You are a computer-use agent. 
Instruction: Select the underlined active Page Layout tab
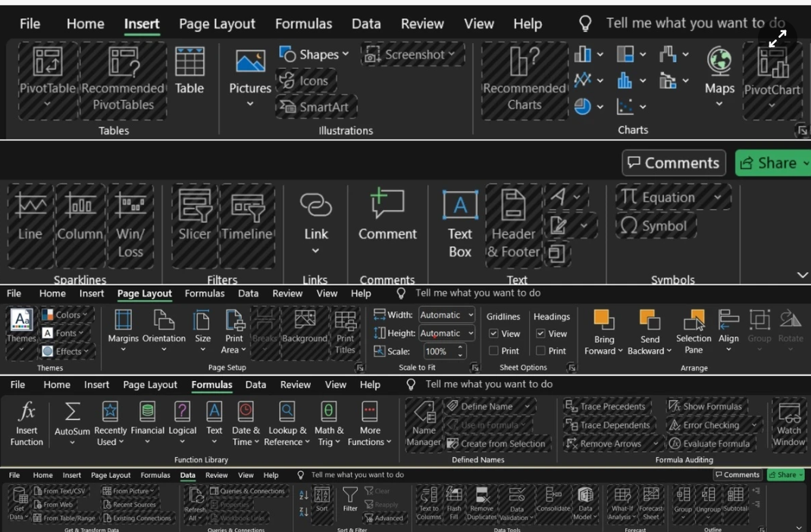click(x=144, y=293)
